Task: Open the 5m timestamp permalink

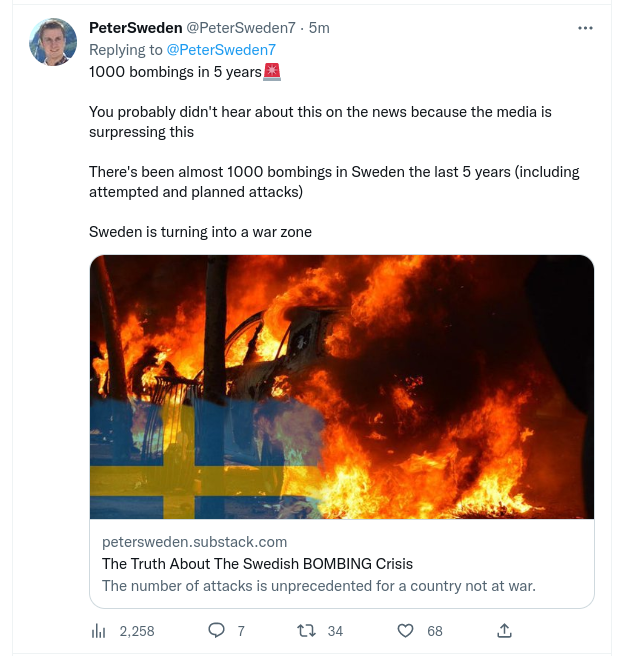Action: [x=319, y=28]
